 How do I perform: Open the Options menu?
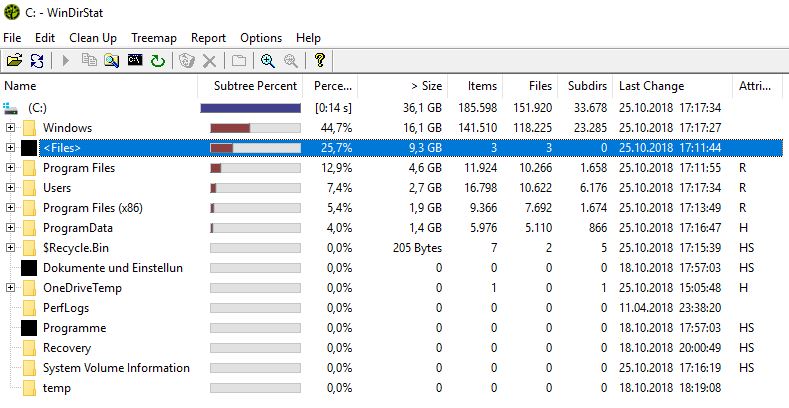pos(261,38)
